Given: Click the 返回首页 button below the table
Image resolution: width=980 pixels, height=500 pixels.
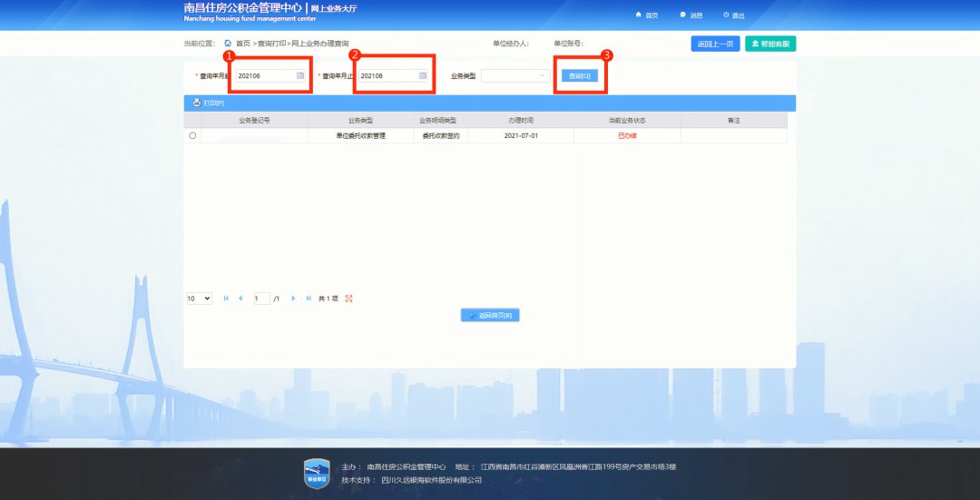Looking at the screenshot, I should (490, 316).
